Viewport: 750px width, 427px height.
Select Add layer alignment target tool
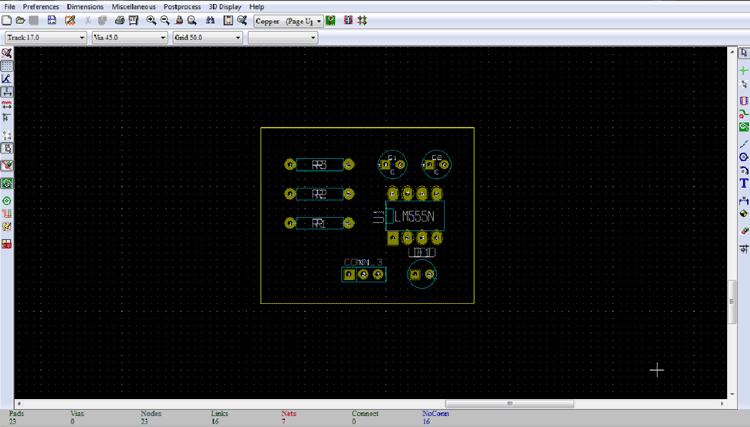click(743, 213)
